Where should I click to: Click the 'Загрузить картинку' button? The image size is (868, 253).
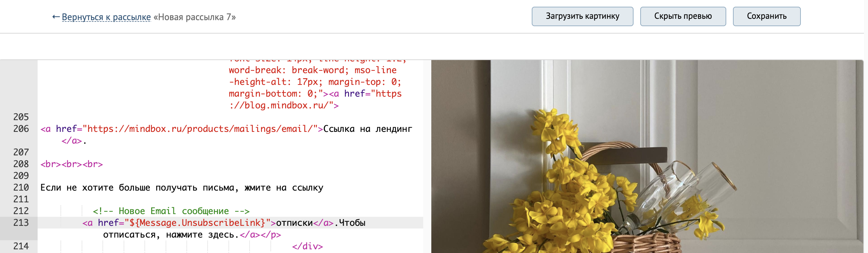click(582, 16)
